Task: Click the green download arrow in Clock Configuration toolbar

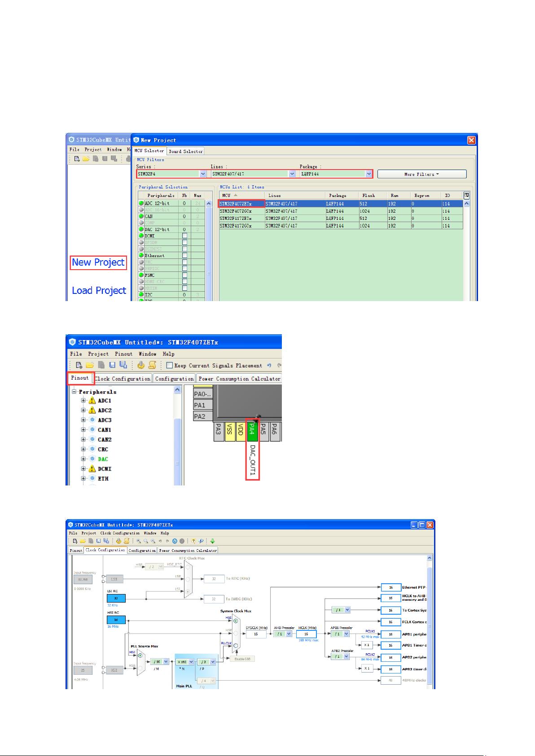Action: [213, 541]
